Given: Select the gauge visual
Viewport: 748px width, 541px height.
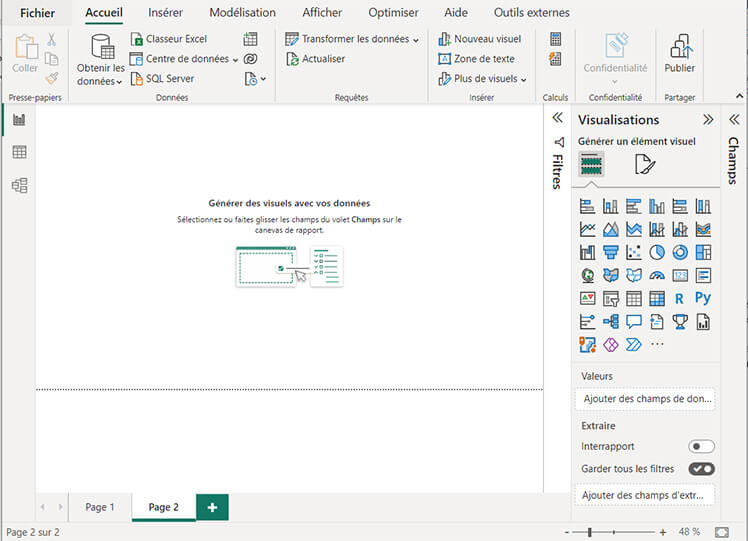Looking at the screenshot, I should click(657, 275).
